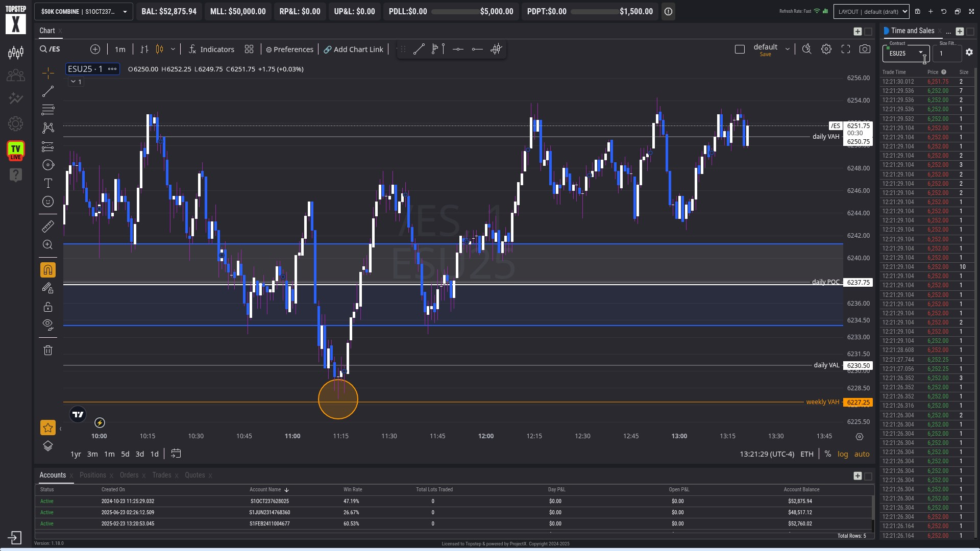Image resolution: width=980 pixels, height=551 pixels.
Task: Sort by the Account Name column
Action: (269, 490)
